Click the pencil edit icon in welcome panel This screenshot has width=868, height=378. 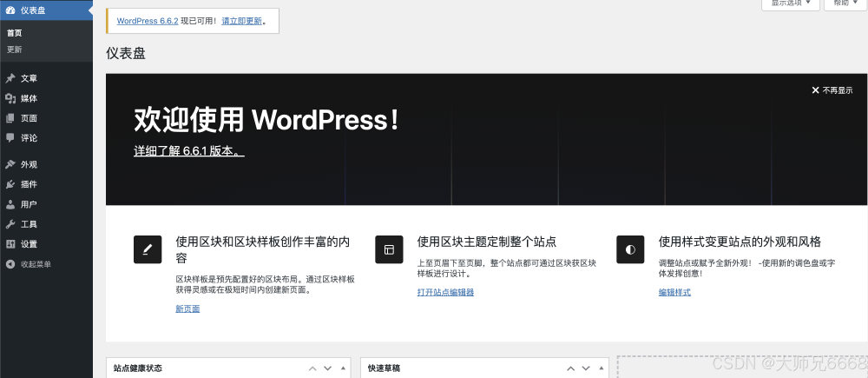point(148,249)
